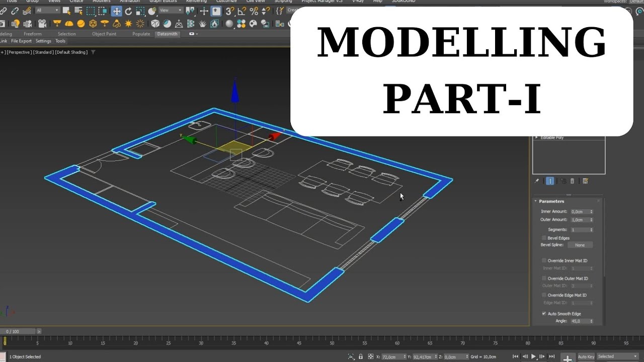Image resolution: width=644 pixels, height=362 pixels.
Task: Switch to the Freeform ribbon tab
Action: (x=33, y=34)
